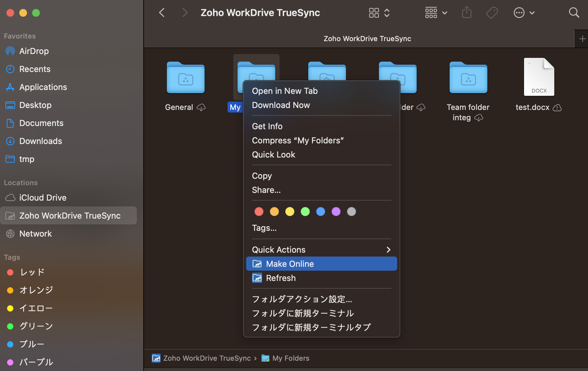The image size is (588, 371).
Task: Add a new tab with the plus button
Action: [x=582, y=39]
